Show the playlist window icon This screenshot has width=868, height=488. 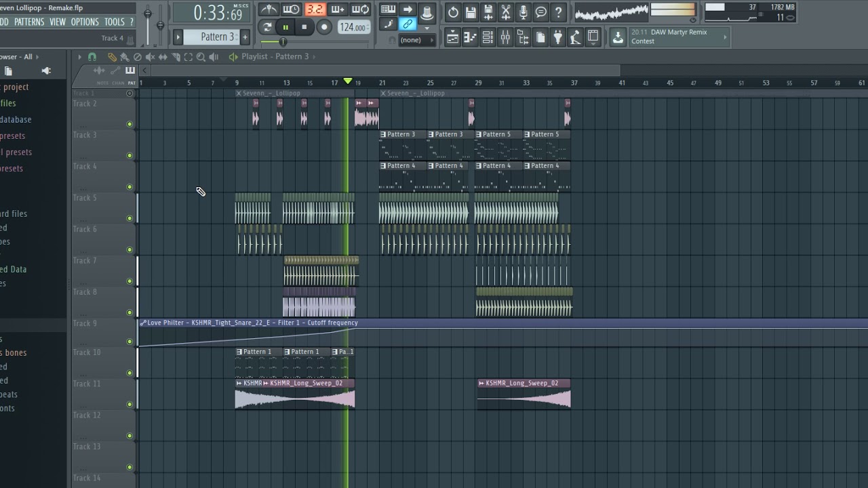(x=452, y=38)
